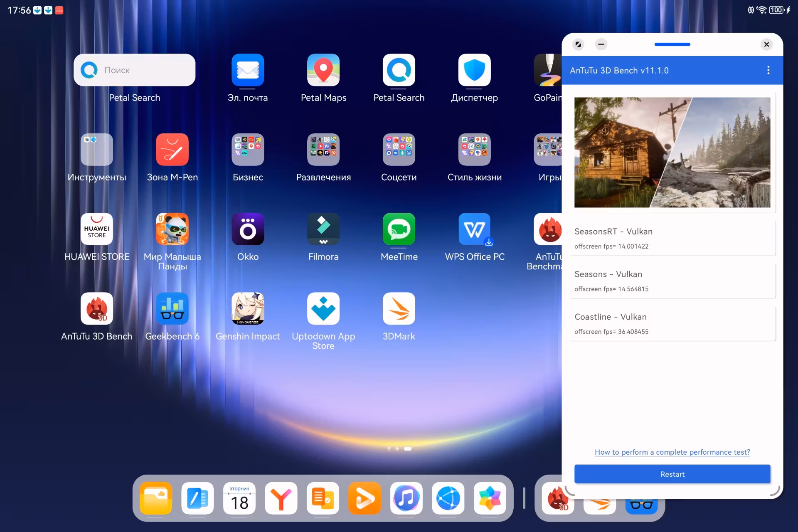Screen dimensions: 798x532
Task: Click the 'AnTuTu 3D Bench v11.1.0' title
Action: 619,71
